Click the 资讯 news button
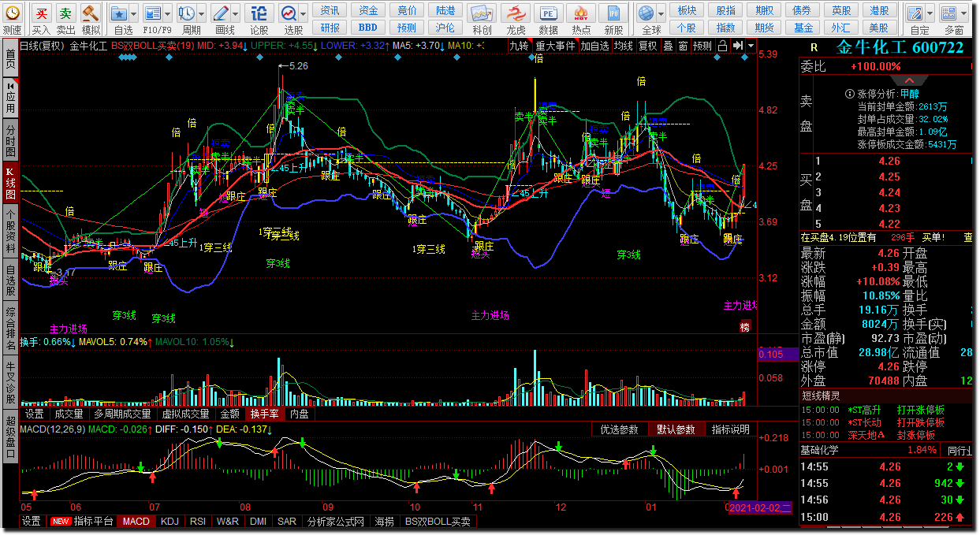The image size is (980, 535). coord(330,10)
